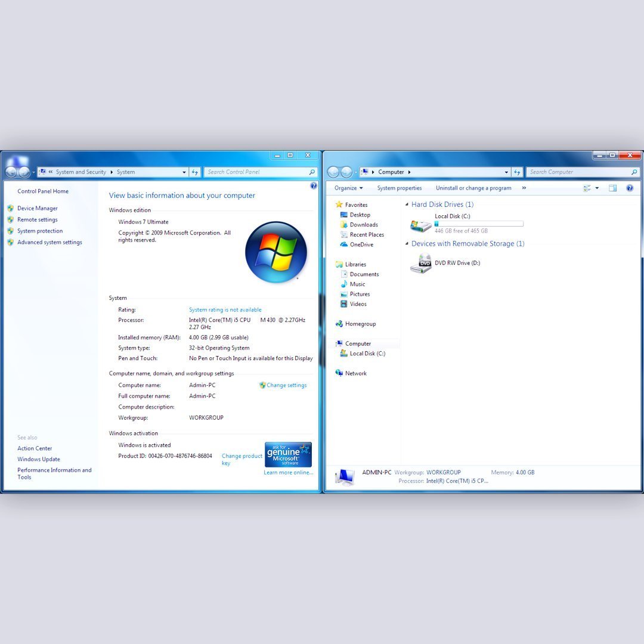Refresh the Computer window address bar
This screenshot has width=644, height=644.
coord(517,172)
